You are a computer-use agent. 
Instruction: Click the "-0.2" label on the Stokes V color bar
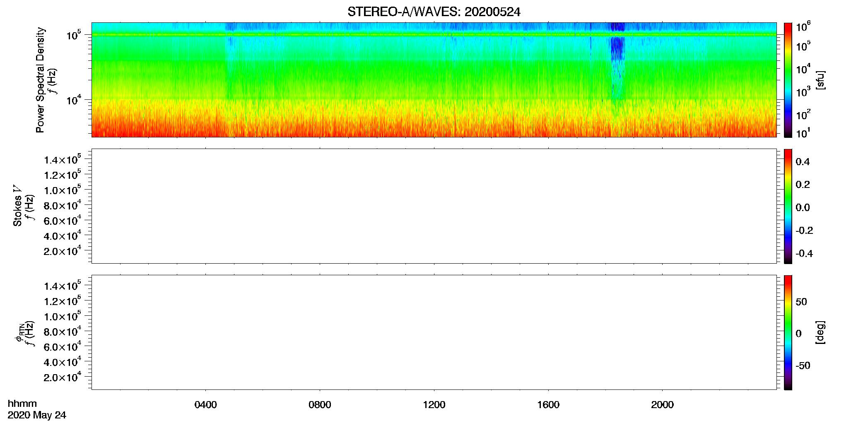[804, 231]
